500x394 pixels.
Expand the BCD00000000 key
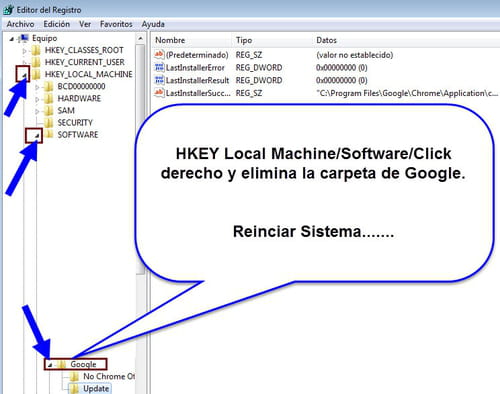point(37,87)
